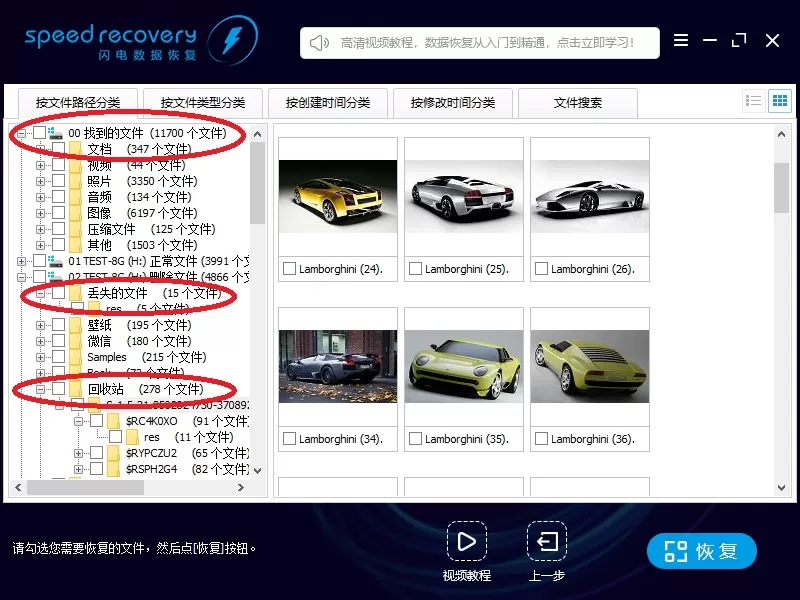
Task: Open the 视频教程 video tutorial icon
Action: click(x=467, y=541)
